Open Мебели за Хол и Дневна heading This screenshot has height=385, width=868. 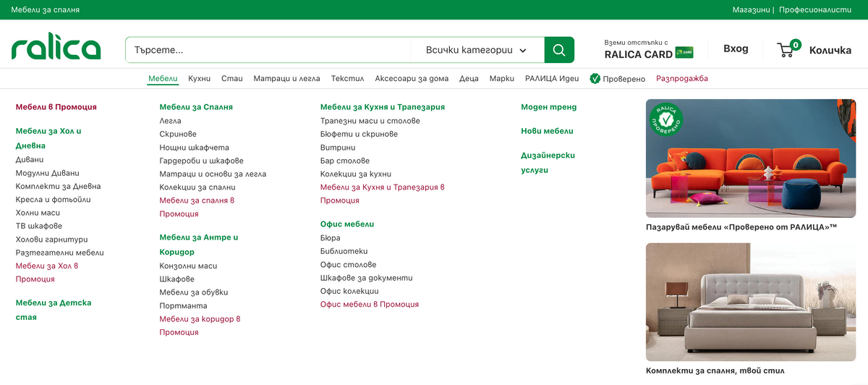coord(48,138)
